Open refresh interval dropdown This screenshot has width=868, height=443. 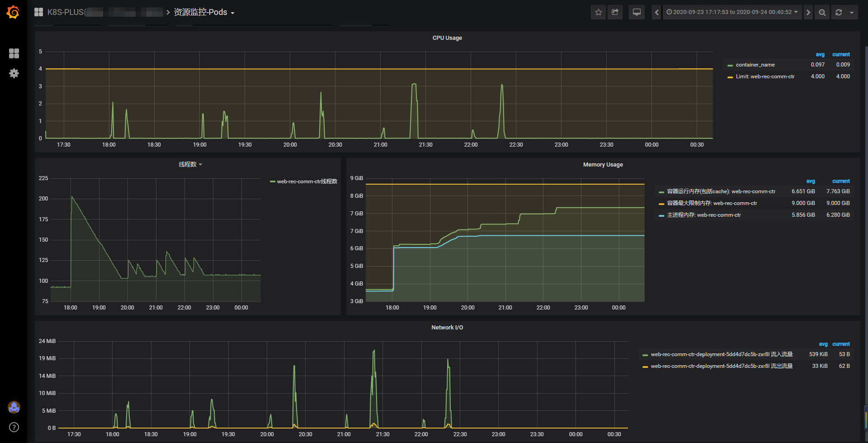(x=852, y=12)
